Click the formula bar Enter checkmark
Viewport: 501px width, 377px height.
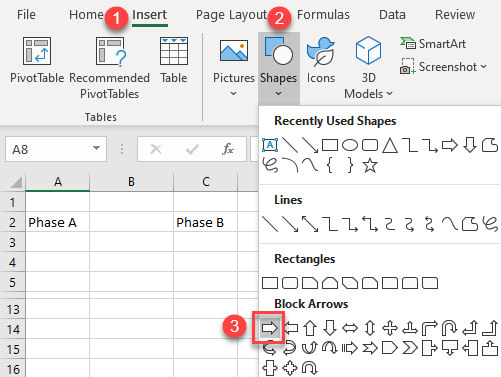click(192, 149)
